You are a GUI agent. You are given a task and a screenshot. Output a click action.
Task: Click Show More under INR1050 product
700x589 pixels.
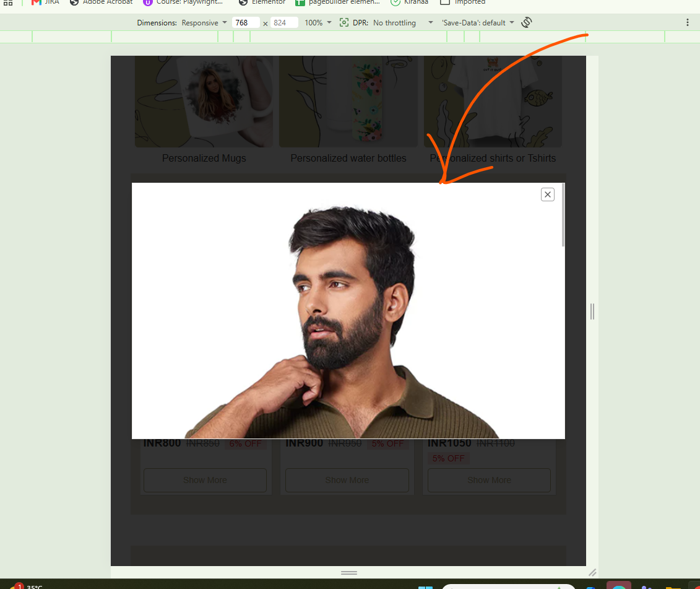[x=490, y=480]
